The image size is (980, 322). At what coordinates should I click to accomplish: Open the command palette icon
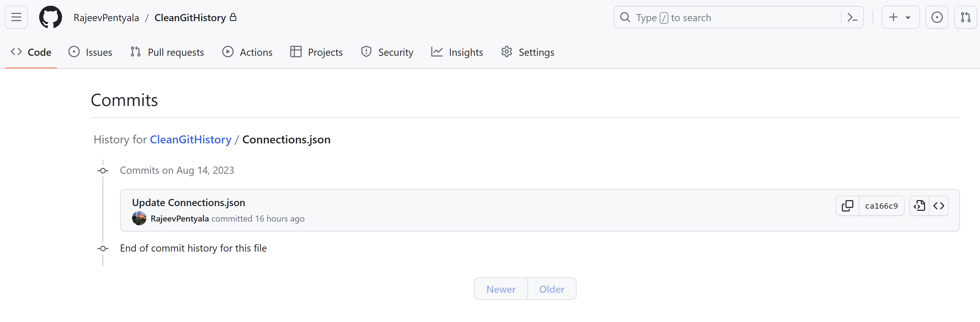852,17
